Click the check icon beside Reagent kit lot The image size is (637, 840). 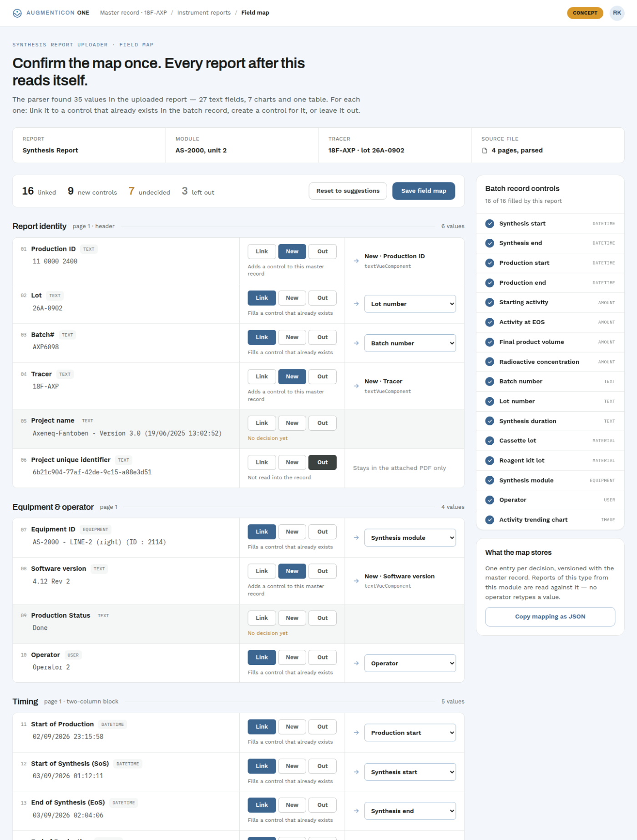click(x=490, y=461)
